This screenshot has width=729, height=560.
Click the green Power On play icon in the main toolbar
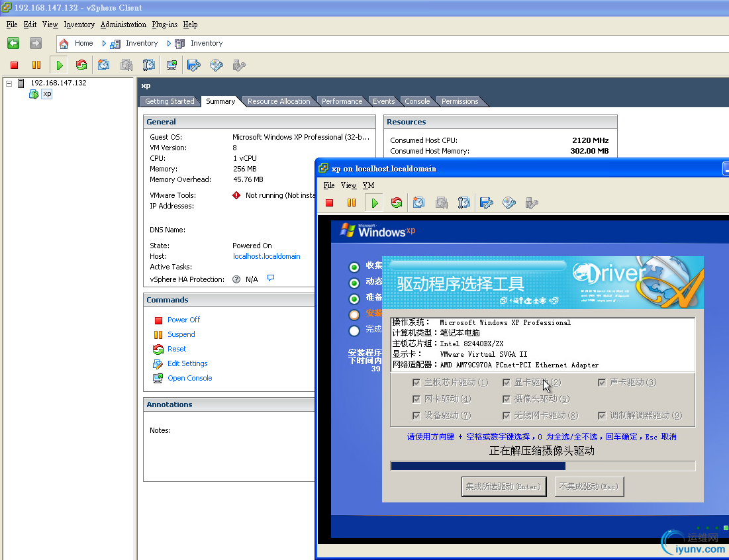60,65
